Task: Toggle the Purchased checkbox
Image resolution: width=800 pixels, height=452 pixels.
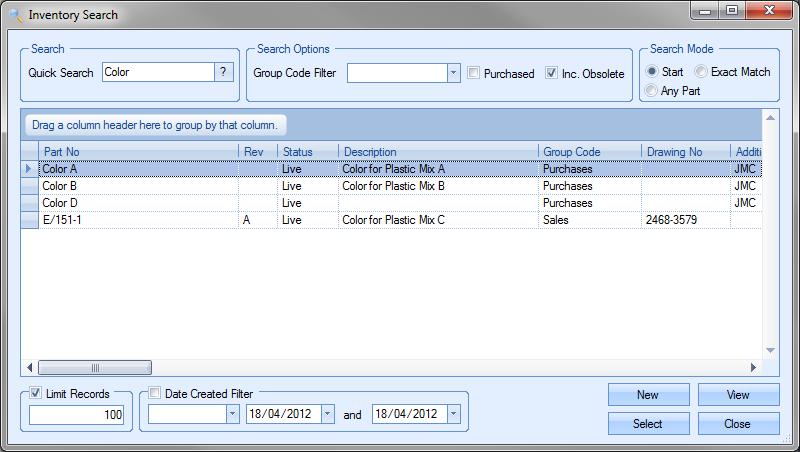Action: point(474,73)
